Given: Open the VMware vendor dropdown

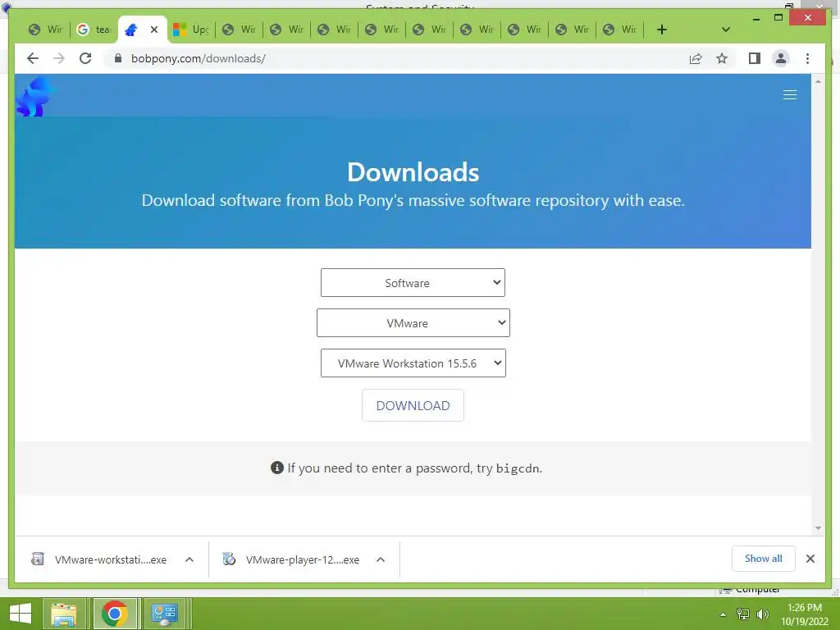Looking at the screenshot, I should (413, 323).
